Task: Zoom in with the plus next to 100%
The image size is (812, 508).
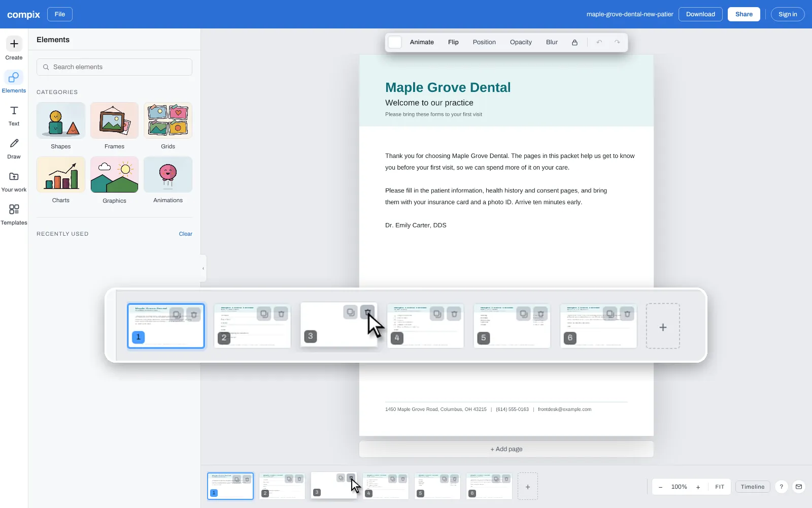Action: click(x=698, y=487)
